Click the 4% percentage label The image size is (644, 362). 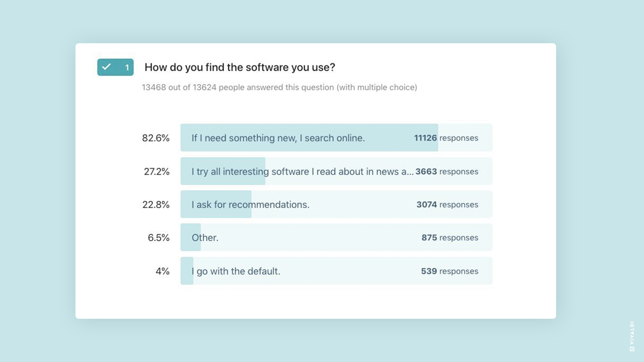click(163, 271)
